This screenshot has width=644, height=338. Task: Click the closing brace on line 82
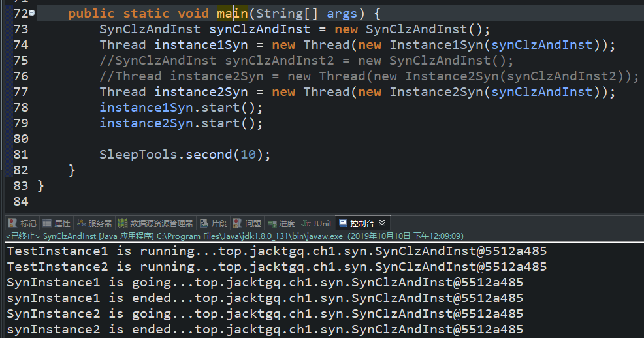pos(72,170)
